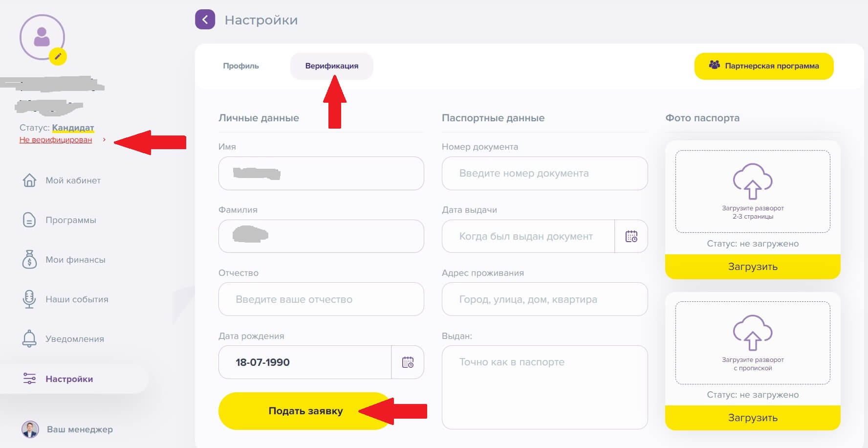Open Мой кабинет from the sidebar
The image size is (868, 448).
(73, 180)
